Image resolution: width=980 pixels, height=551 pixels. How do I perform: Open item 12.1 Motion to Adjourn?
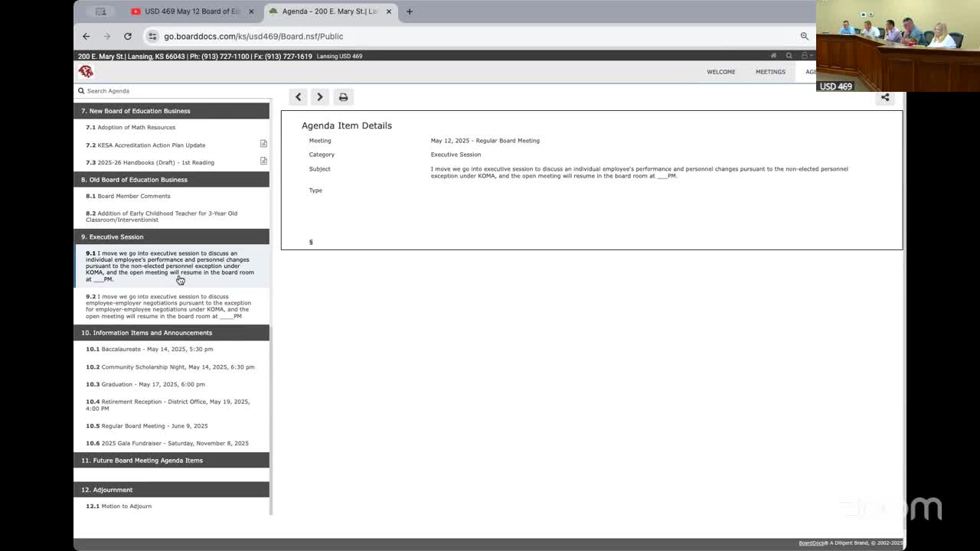tap(119, 506)
